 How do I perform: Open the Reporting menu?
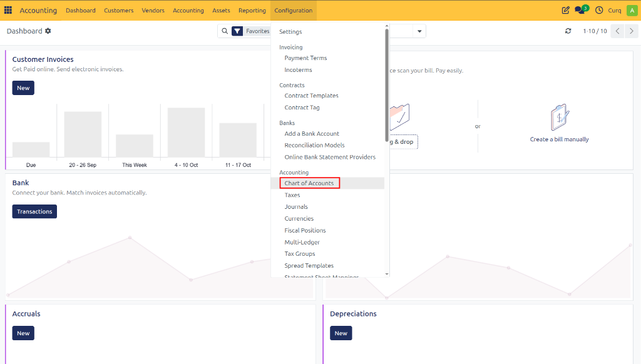pos(252,10)
